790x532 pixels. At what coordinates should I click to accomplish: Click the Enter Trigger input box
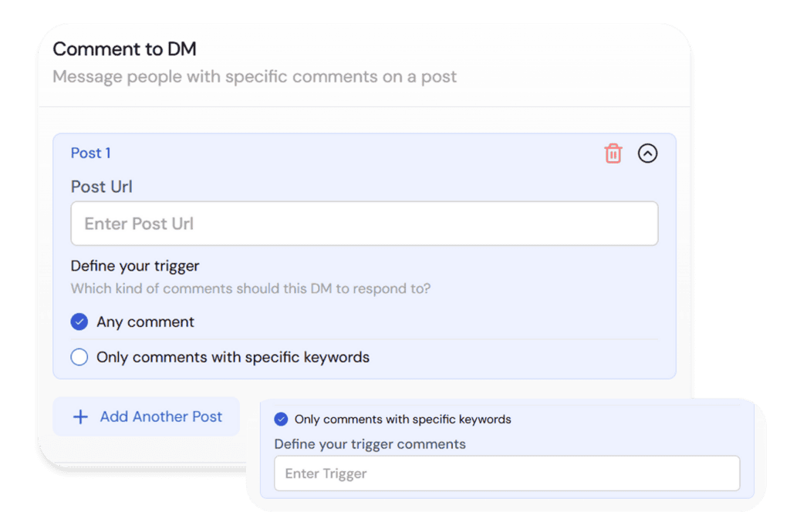coord(507,473)
